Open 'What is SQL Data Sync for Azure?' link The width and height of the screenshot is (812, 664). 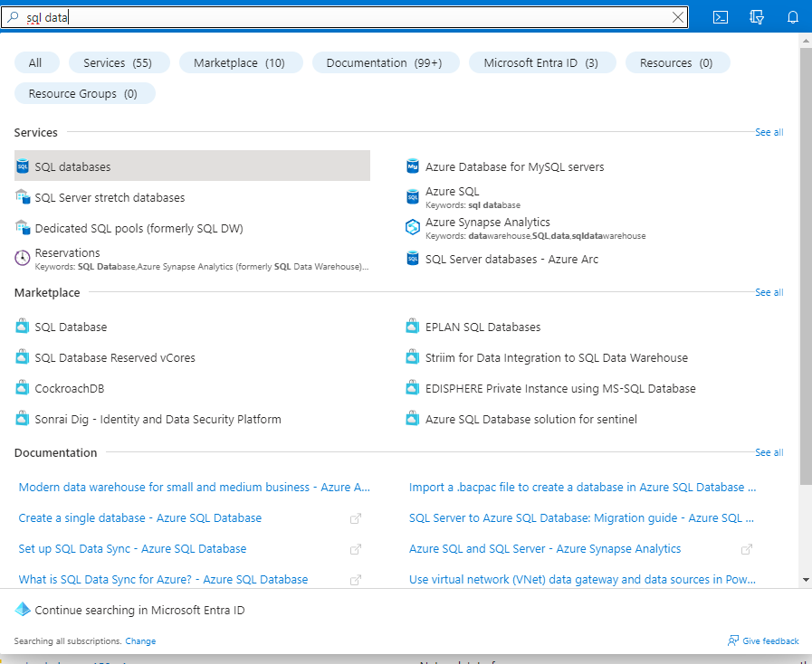pyautogui.click(x=163, y=580)
